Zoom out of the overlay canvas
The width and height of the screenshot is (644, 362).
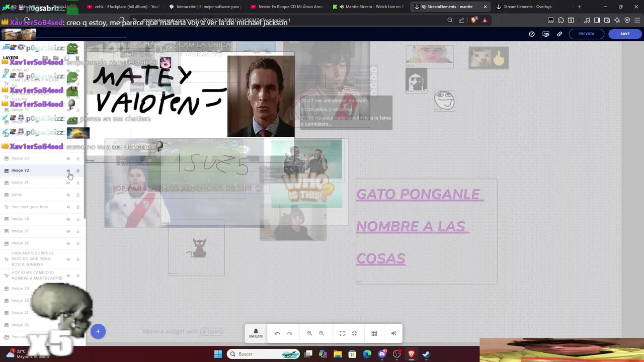(x=321, y=333)
